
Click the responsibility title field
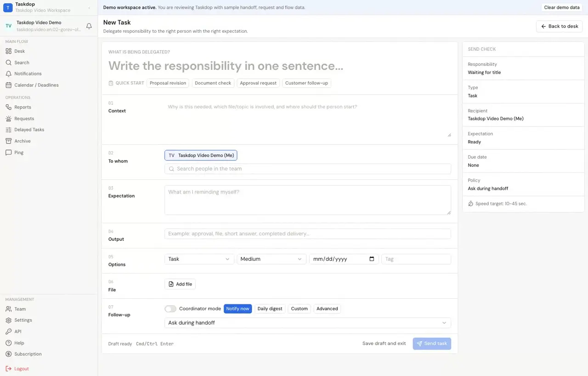click(x=279, y=66)
